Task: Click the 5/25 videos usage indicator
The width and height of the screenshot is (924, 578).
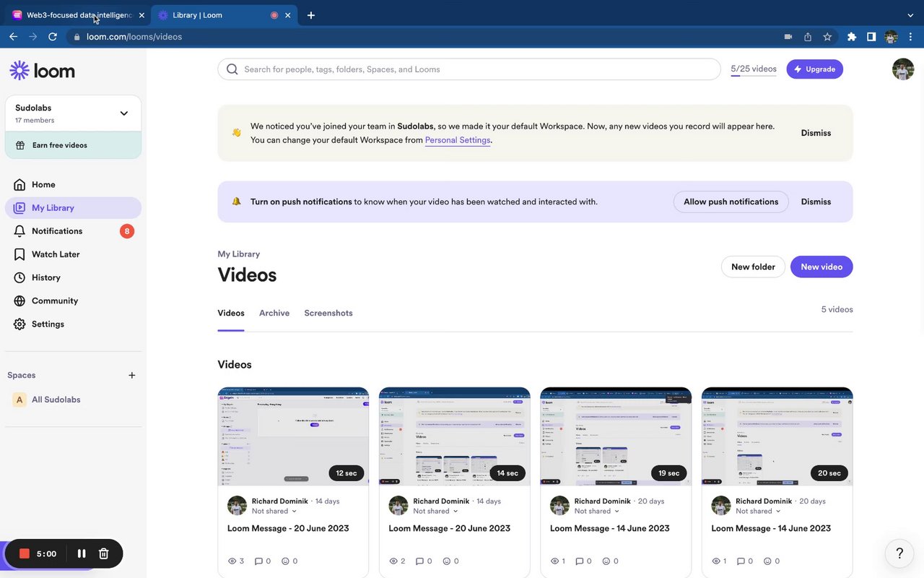Action: [754, 69]
